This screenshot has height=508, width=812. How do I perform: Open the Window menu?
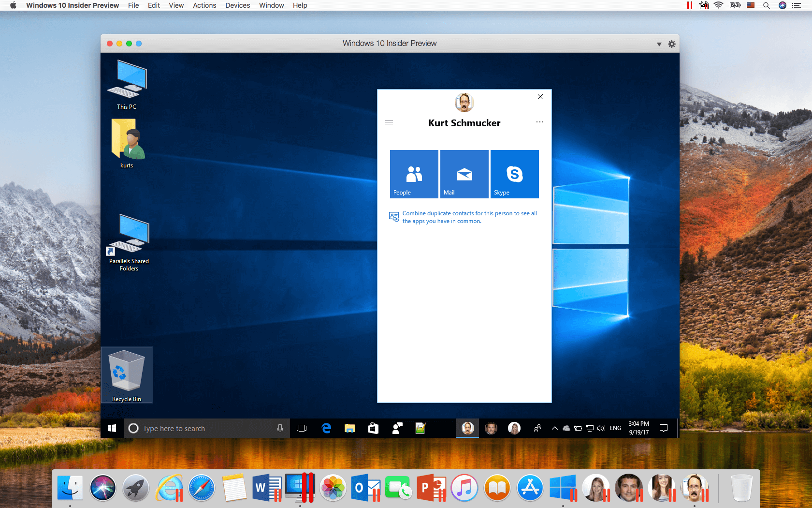pos(271,5)
